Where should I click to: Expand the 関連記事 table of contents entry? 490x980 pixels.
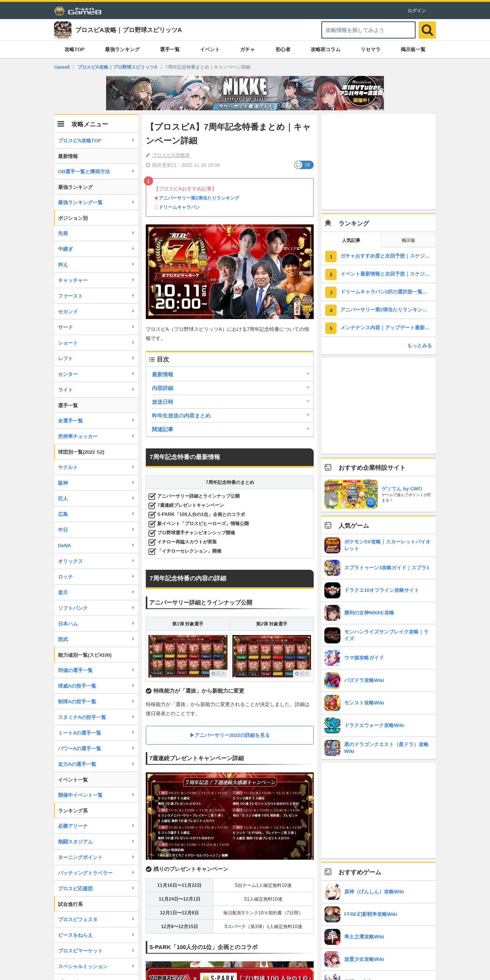(x=230, y=429)
